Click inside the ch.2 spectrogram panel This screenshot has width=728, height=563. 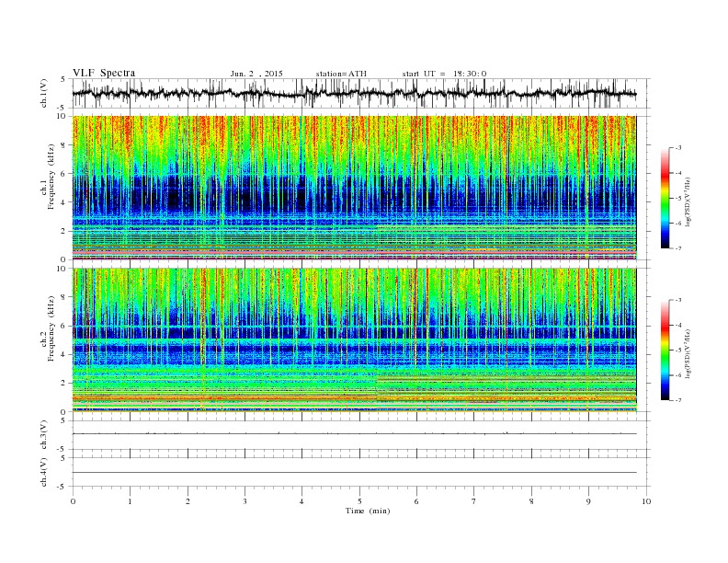[x=354, y=339]
